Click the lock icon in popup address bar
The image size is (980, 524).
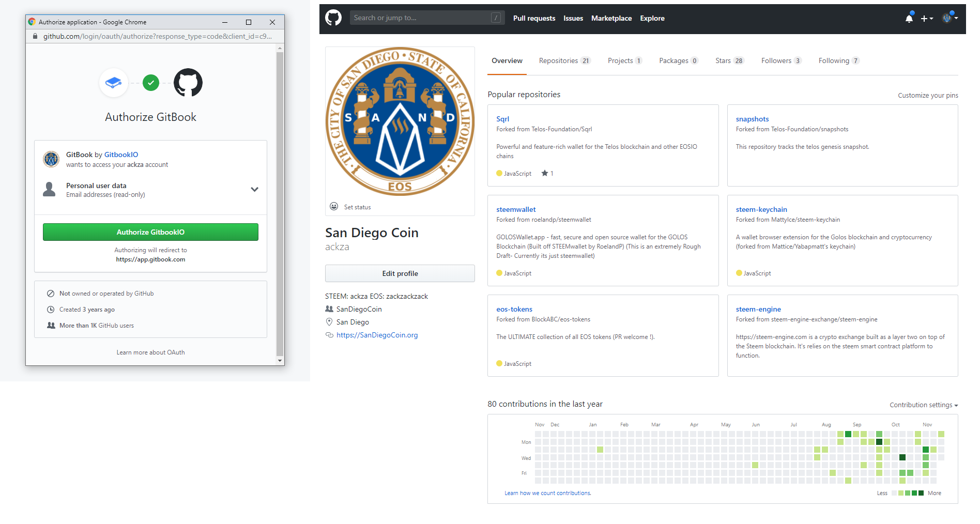coord(35,36)
